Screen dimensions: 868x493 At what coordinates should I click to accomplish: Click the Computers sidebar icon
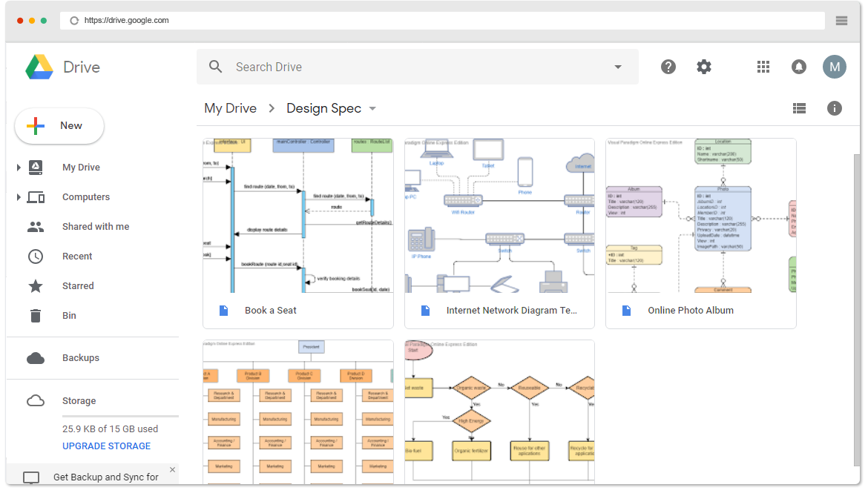36,197
